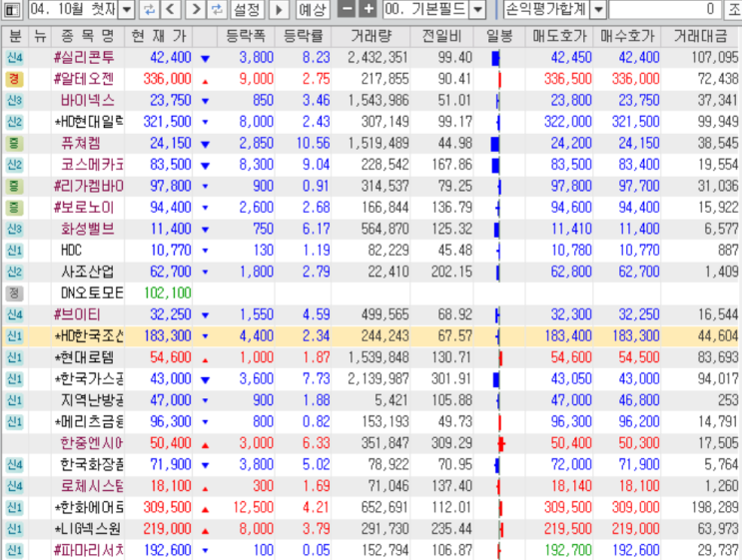Click 한화에어로 ask price 309,500
The width and height of the screenshot is (742, 560).
(568, 507)
